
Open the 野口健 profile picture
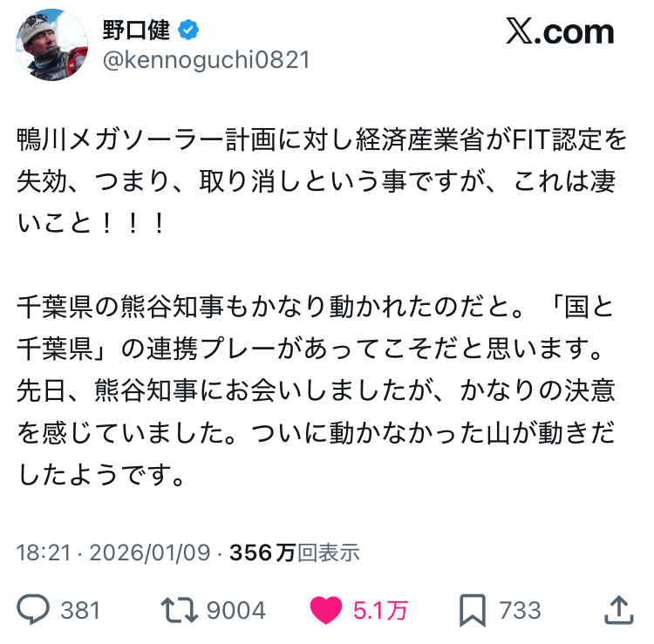tap(51, 44)
